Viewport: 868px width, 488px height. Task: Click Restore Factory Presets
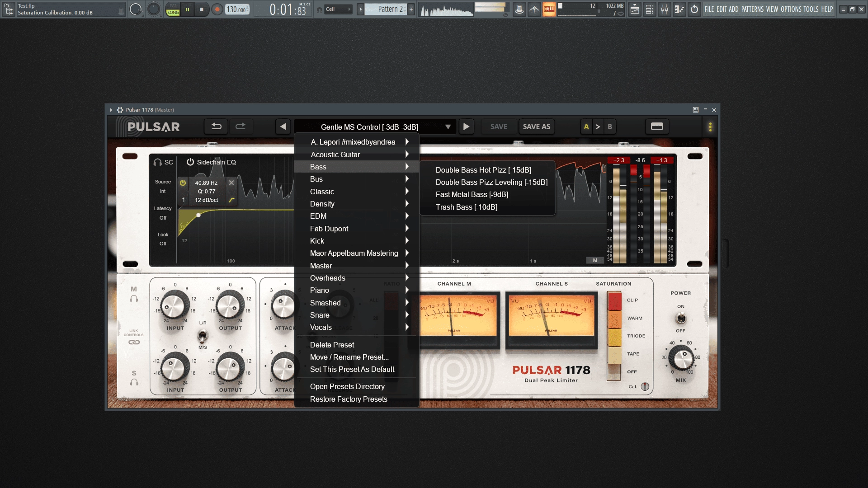coord(357,399)
